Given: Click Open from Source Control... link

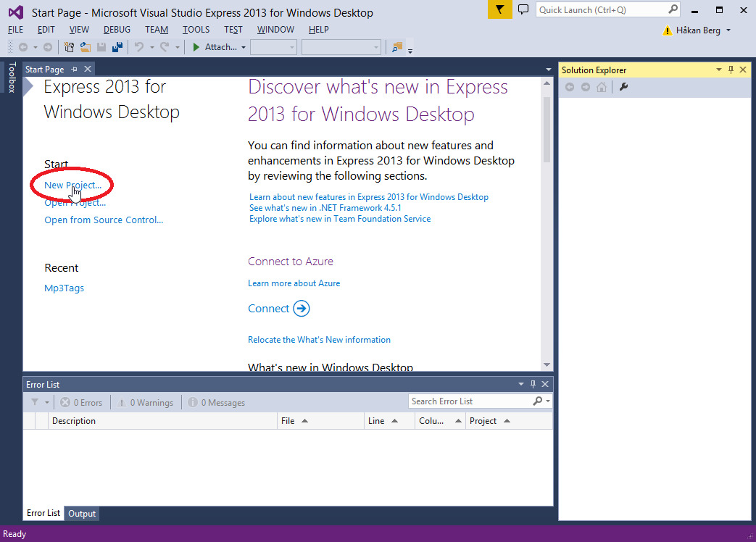Looking at the screenshot, I should point(104,220).
